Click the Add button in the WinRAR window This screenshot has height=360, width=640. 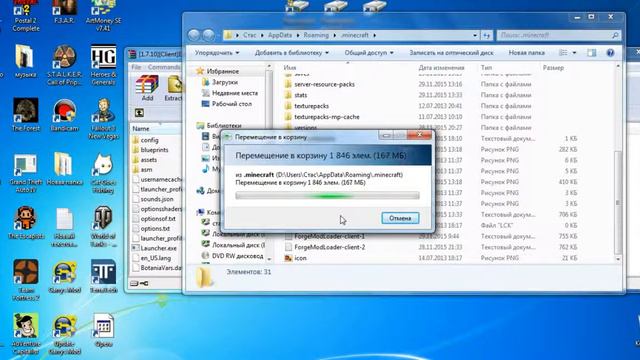(x=147, y=88)
